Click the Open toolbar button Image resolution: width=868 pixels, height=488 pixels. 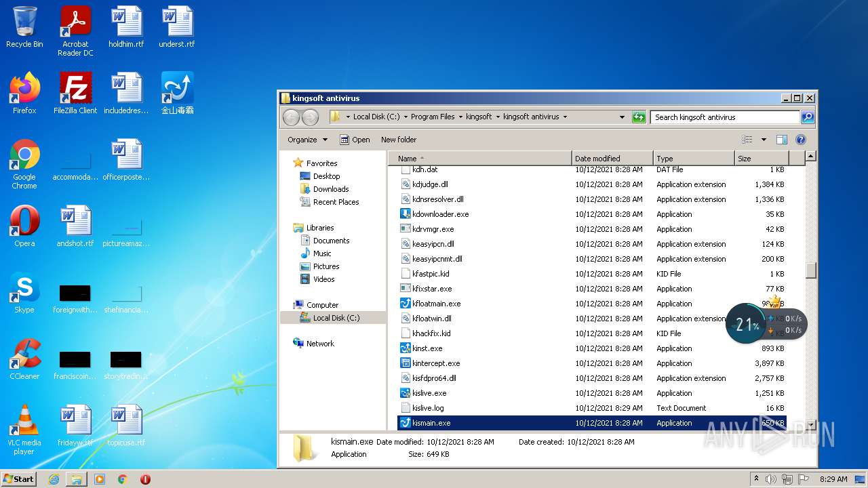coord(355,140)
